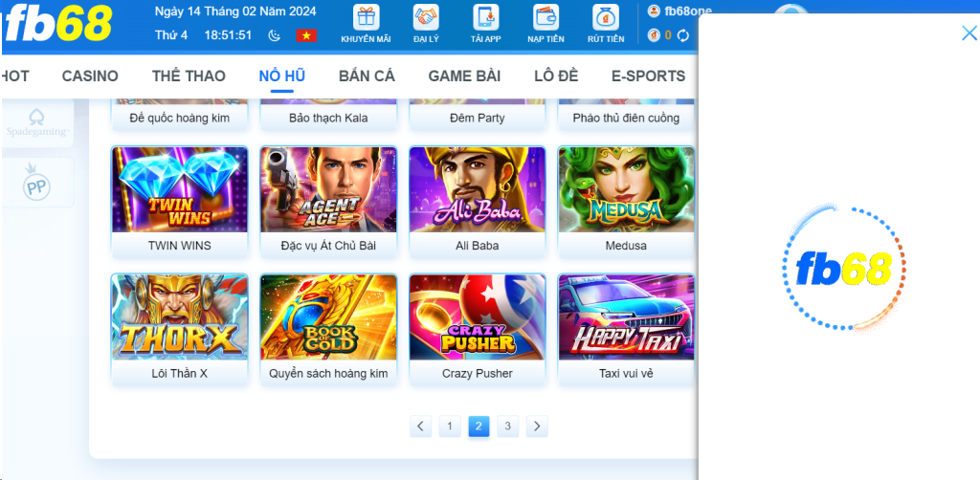Open the Khuyến Mãi gift icon
Image resolution: width=980 pixels, height=480 pixels.
click(x=366, y=17)
